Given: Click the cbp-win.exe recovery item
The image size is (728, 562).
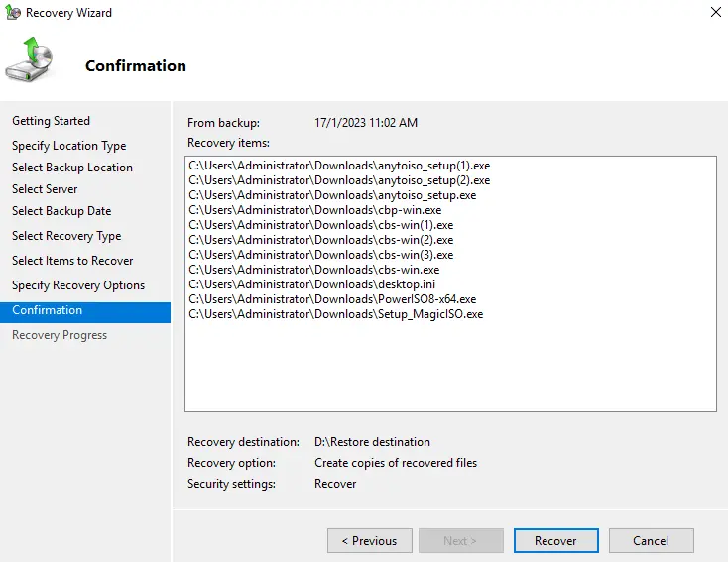Looking at the screenshot, I should point(314,210).
